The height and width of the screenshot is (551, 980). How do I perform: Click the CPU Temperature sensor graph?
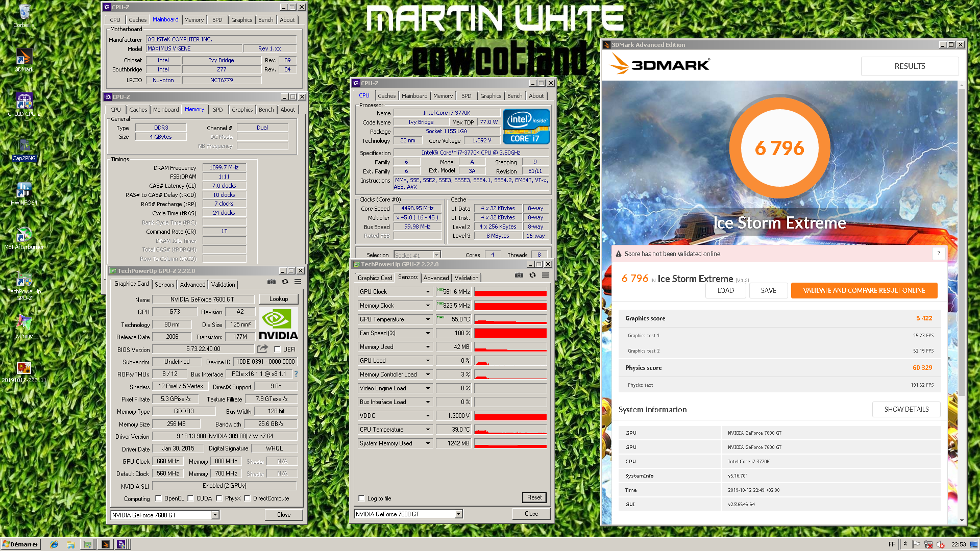tap(510, 430)
